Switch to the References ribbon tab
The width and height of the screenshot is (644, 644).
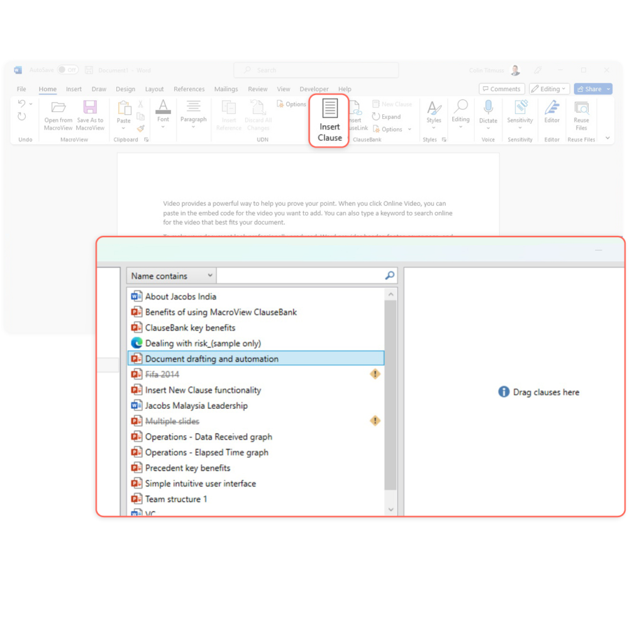point(189,89)
